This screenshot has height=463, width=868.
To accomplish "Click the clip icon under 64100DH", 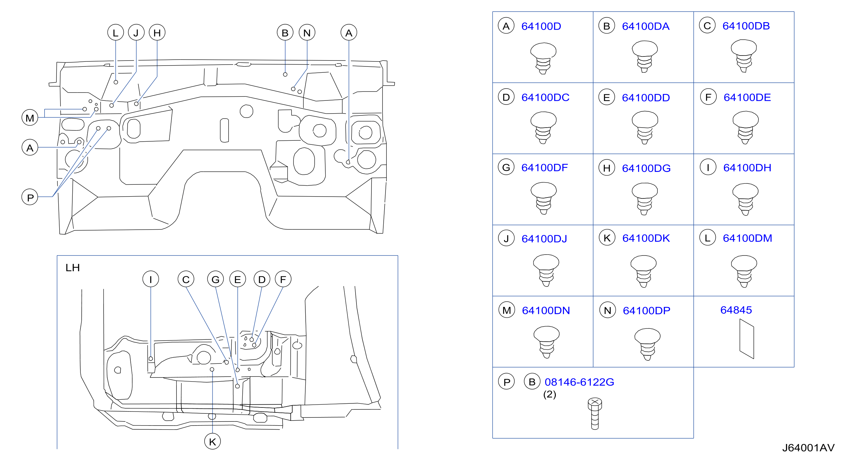I will 745,199.
